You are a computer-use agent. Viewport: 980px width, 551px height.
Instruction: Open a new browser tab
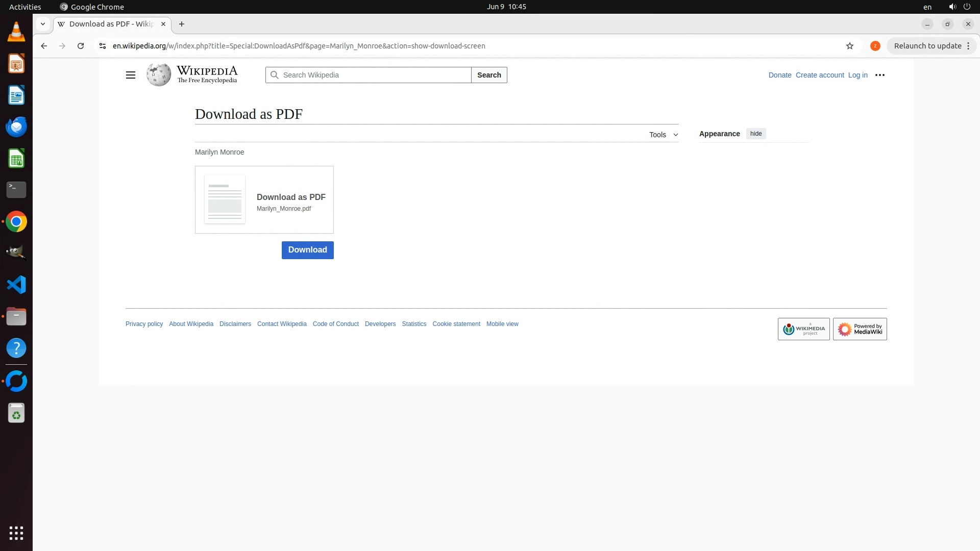click(x=182, y=24)
